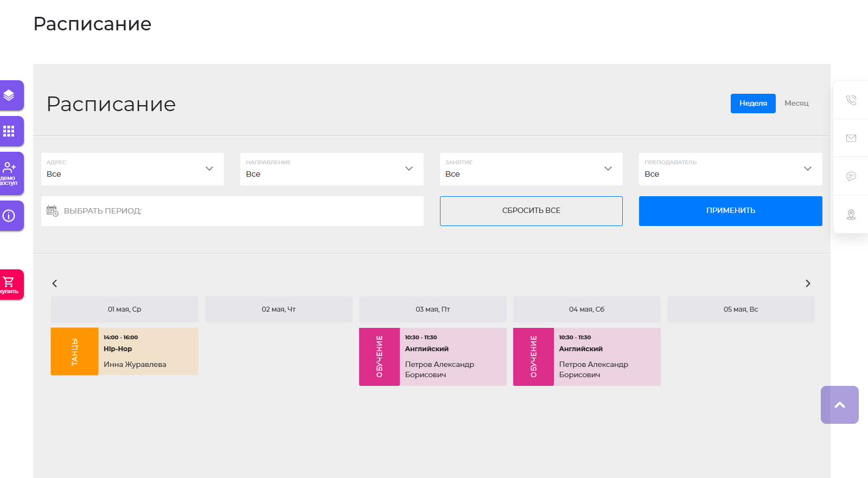Click the phone call icon

(x=851, y=100)
